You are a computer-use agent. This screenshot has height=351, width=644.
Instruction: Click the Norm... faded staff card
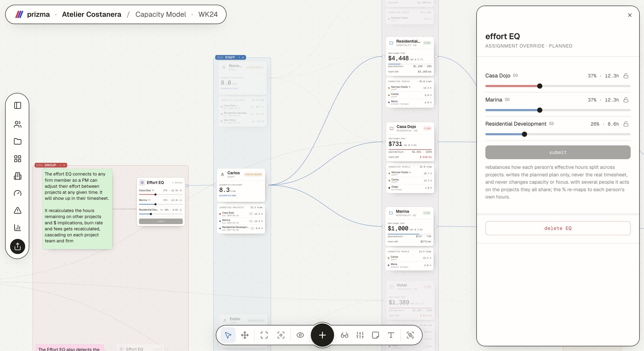[242, 78]
